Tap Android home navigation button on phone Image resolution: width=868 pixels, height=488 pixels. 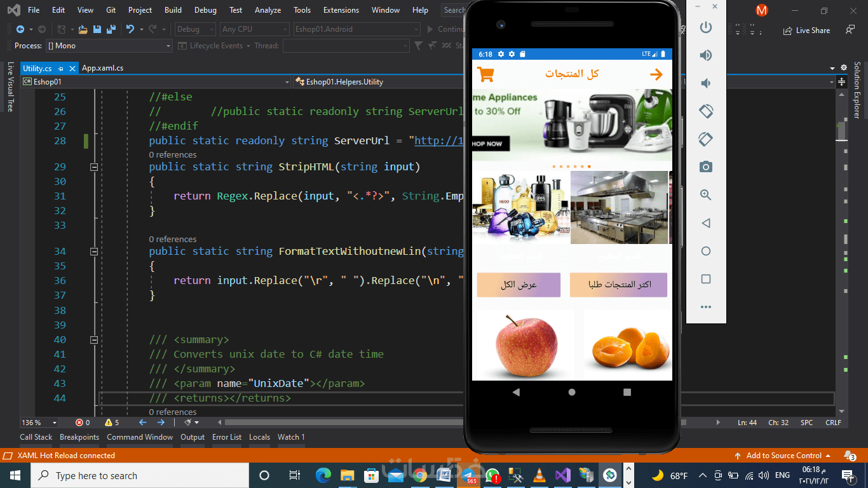(572, 392)
